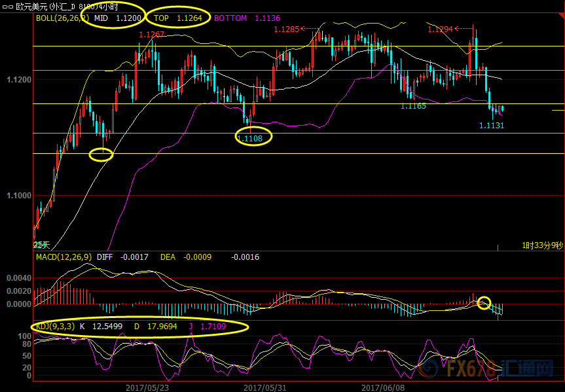Click the 1时33分9秒 countdown timer
The image size is (565, 392).
point(542,245)
